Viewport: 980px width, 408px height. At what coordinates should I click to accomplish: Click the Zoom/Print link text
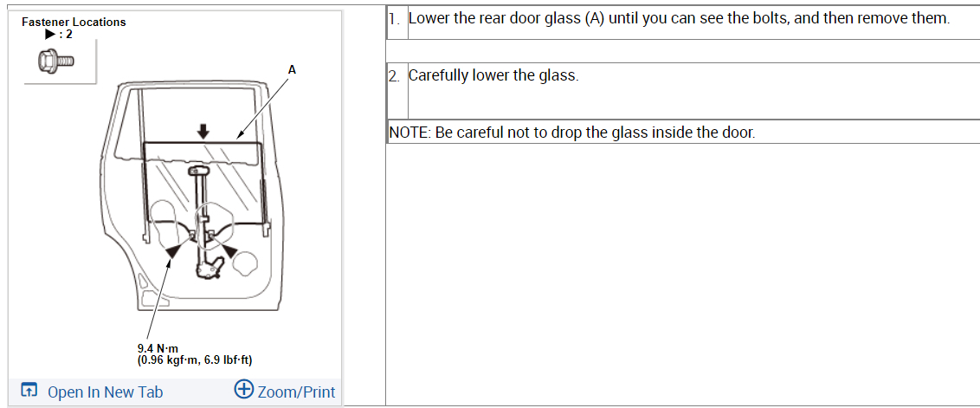[x=298, y=392]
